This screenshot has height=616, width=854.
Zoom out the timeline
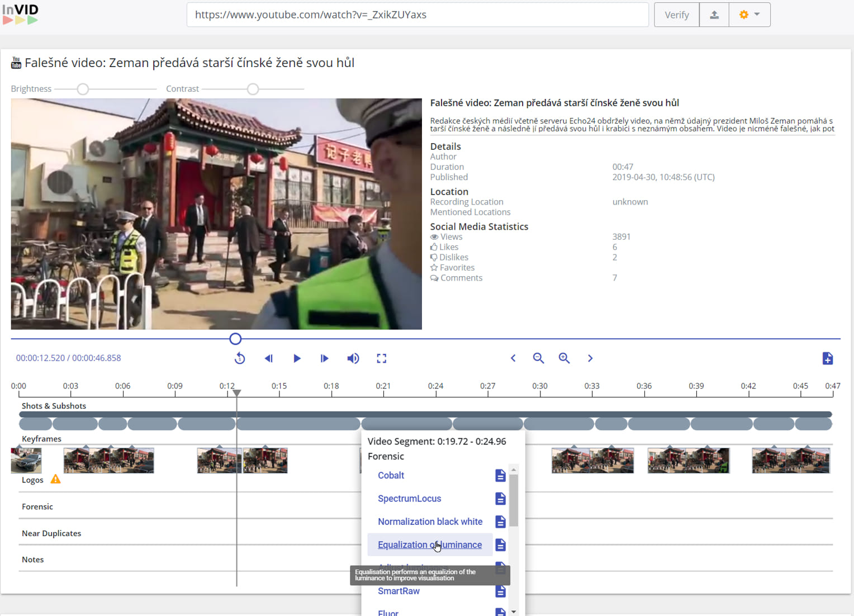[538, 358]
